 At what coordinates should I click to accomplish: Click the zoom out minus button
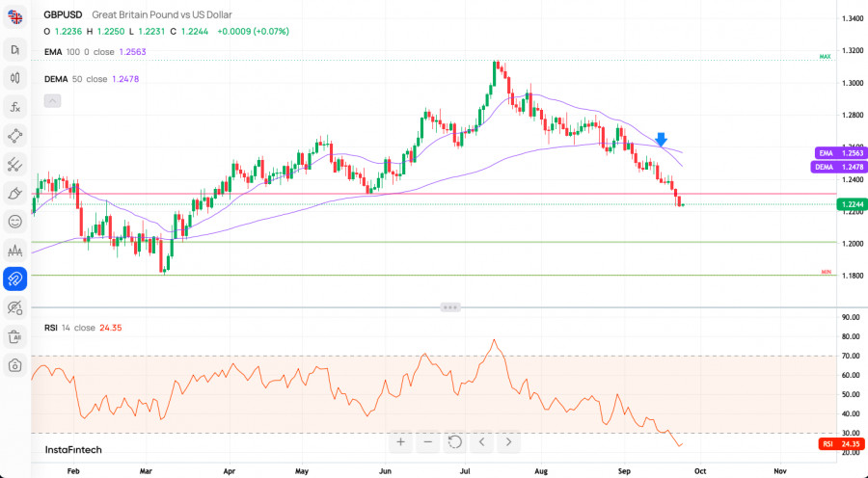428,442
